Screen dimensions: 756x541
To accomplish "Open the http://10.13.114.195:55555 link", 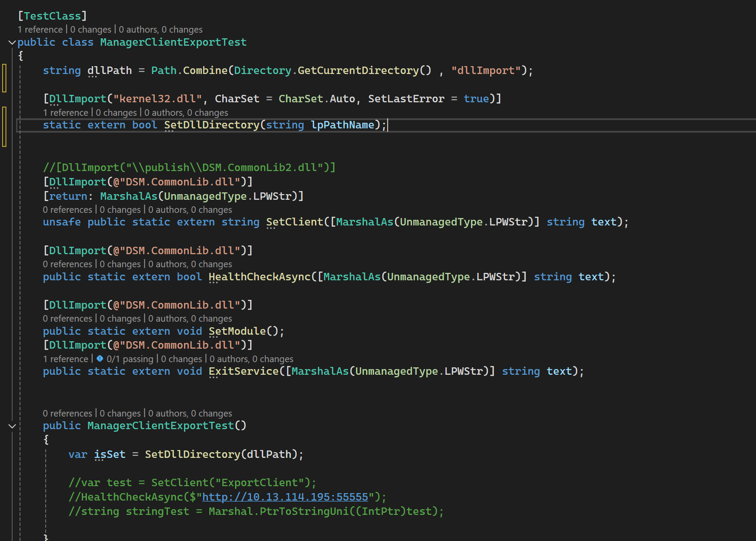I will [x=285, y=497].
